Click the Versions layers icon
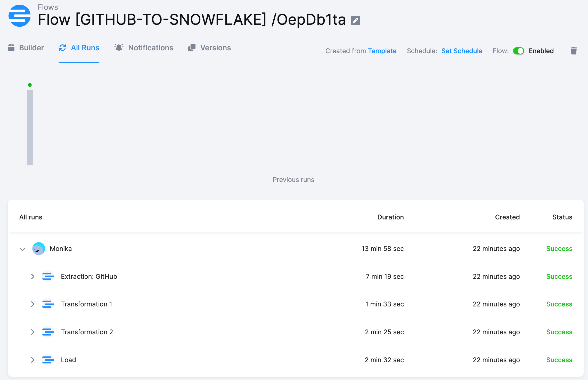 point(191,47)
